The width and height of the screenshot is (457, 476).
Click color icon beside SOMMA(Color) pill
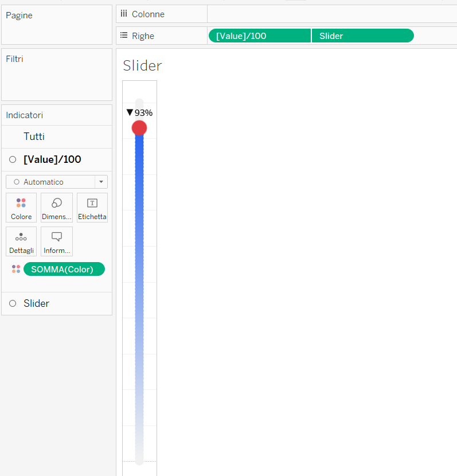pos(16,269)
